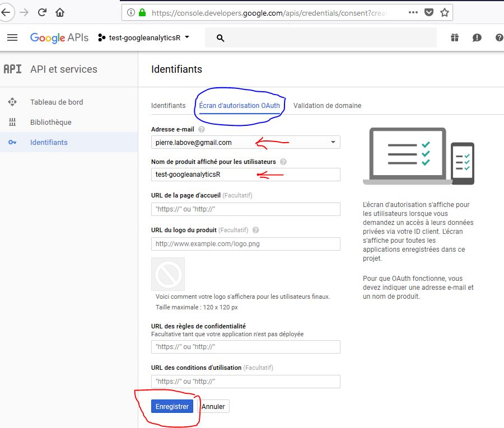This screenshot has height=428, width=504.
Task: Click the browser forward arrow
Action: (x=24, y=12)
